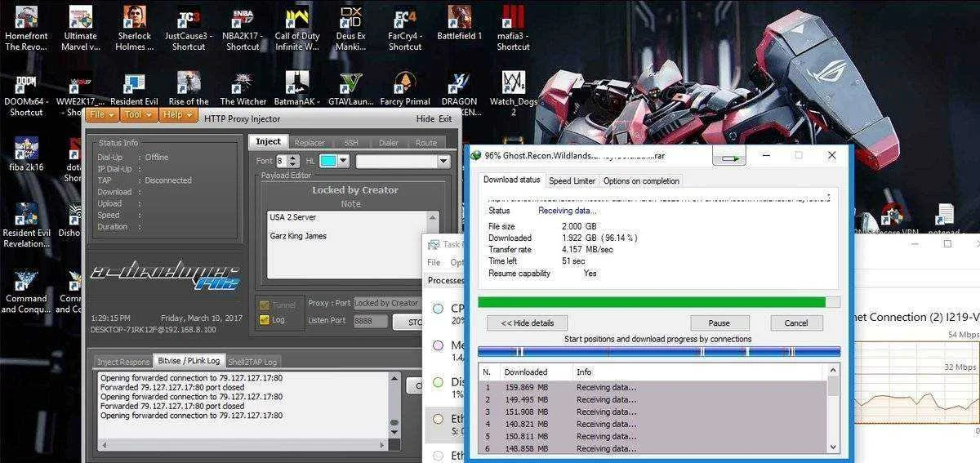This screenshot has width=980, height=463.
Task: Click the FarCry4 shortcut icon
Action: [404, 29]
